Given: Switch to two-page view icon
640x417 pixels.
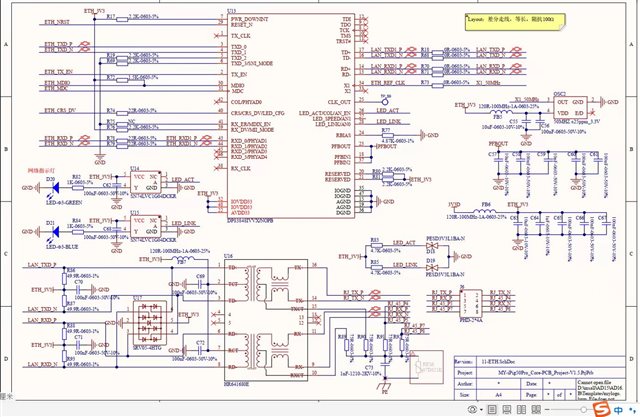Looking at the screenshot, I should 522,409.
